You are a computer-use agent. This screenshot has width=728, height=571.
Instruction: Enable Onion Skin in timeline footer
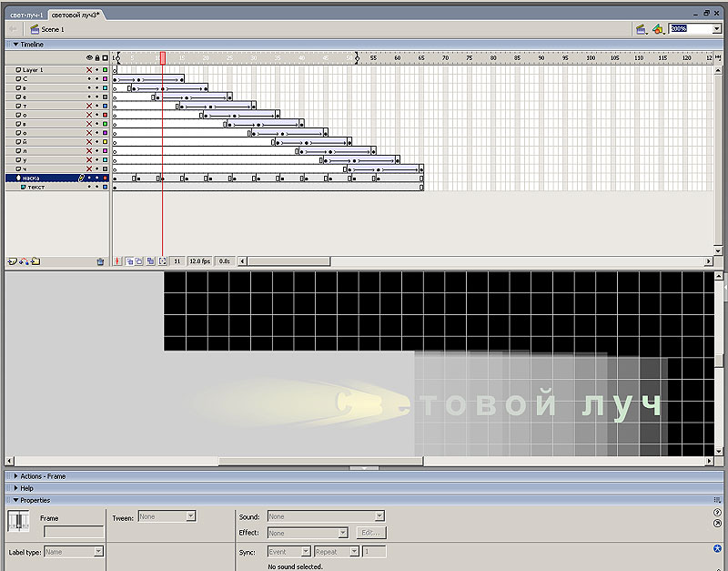(129, 261)
